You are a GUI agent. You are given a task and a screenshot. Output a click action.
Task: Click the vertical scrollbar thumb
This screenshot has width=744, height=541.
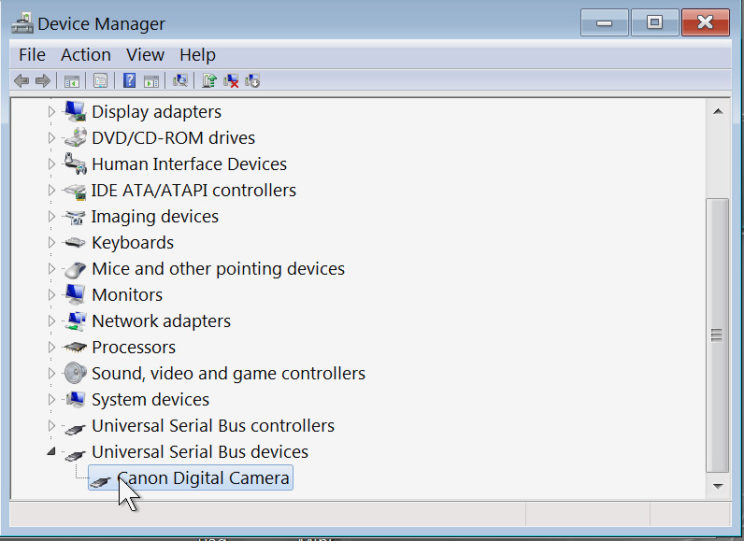pos(717,336)
